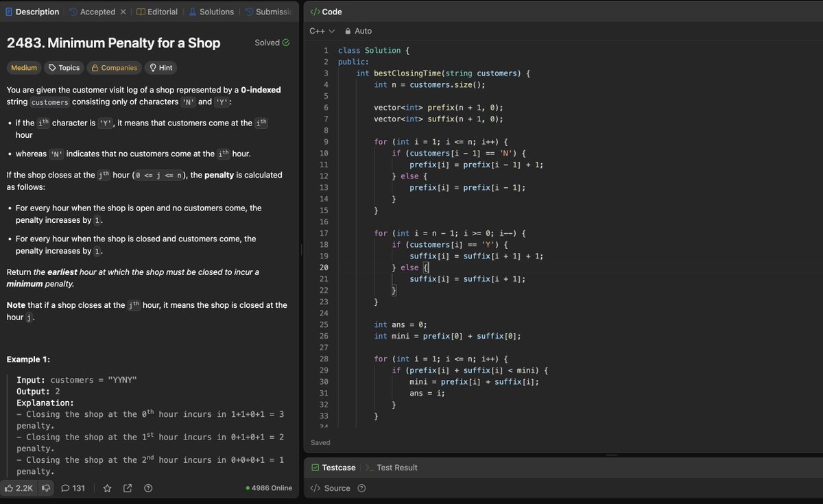Screen dimensions: 823x504
Task: Switch to the Submissions tab
Action: [x=269, y=12]
